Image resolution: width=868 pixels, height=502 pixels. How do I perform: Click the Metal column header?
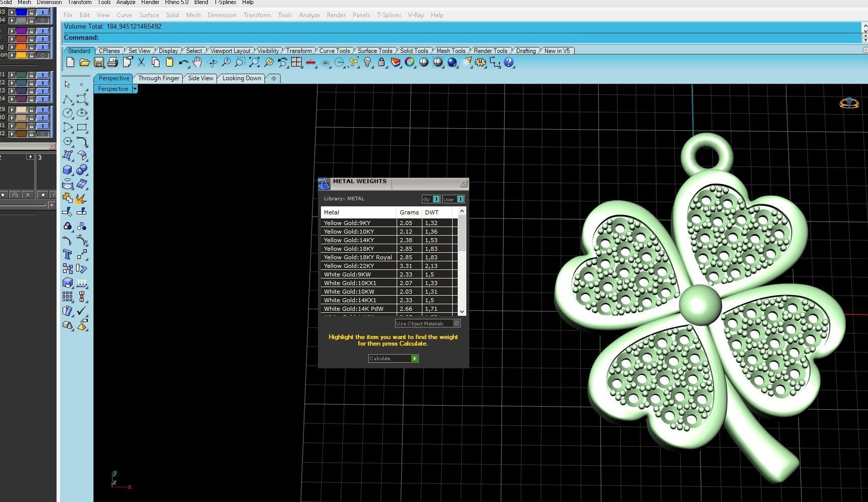358,212
